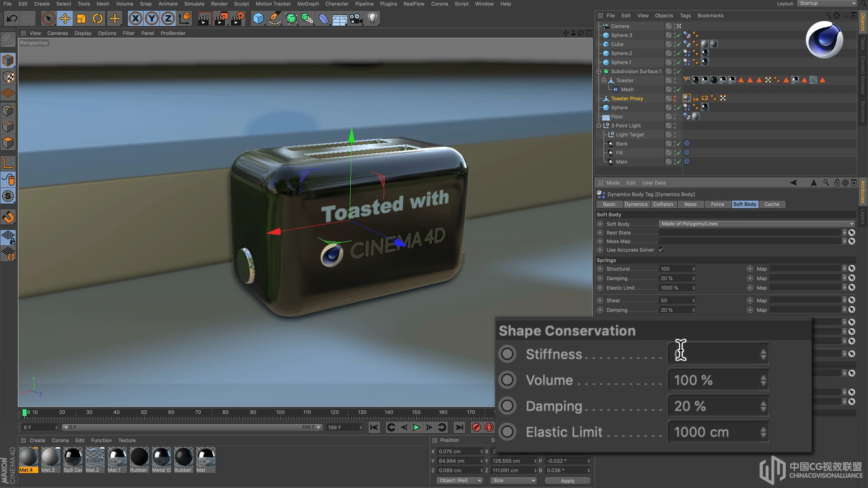Switch to Model mode in left toolbar
Image resolution: width=868 pixels, height=488 pixels.
[8, 60]
